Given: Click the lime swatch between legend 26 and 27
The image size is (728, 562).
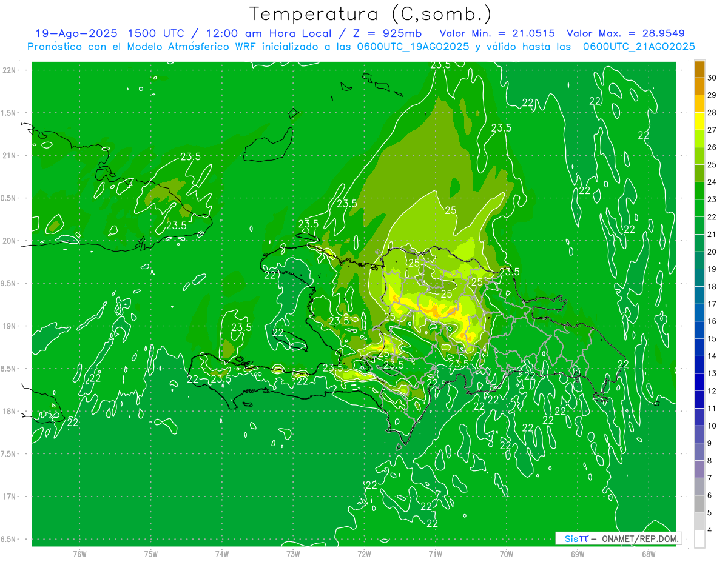Looking at the screenshot, I should point(699,139).
